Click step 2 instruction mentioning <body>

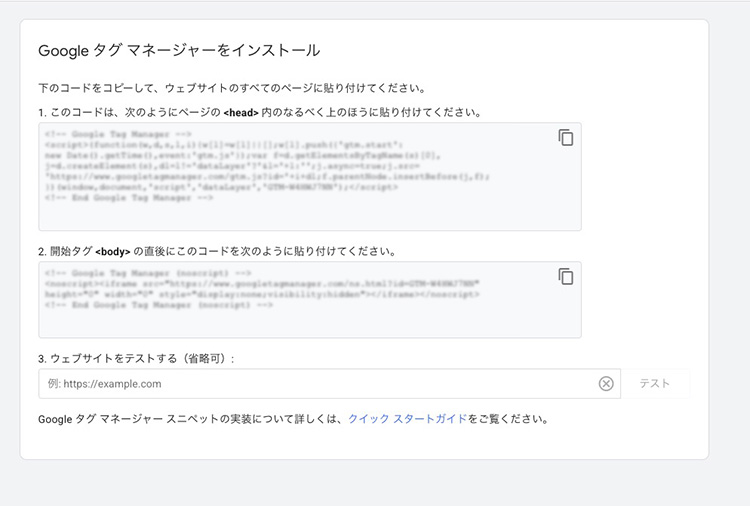point(217,251)
